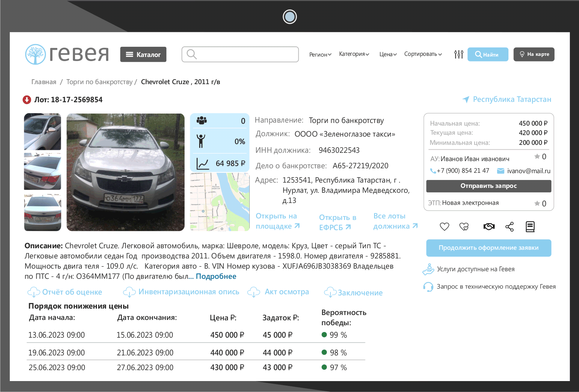Click the 97 % probability cell

pyautogui.click(x=334, y=367)
